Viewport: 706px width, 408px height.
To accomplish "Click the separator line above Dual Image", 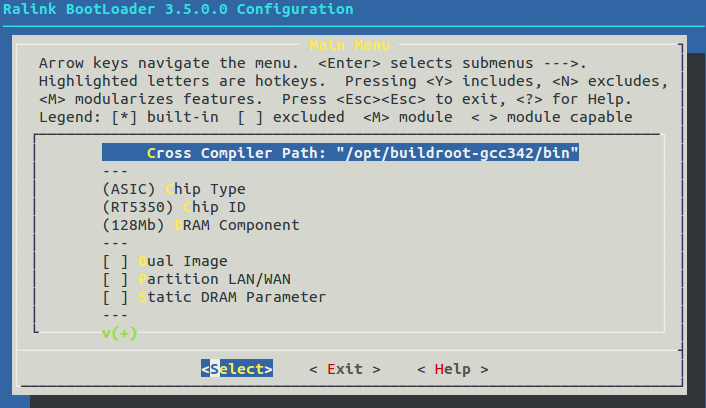I will tap(115, 243).
